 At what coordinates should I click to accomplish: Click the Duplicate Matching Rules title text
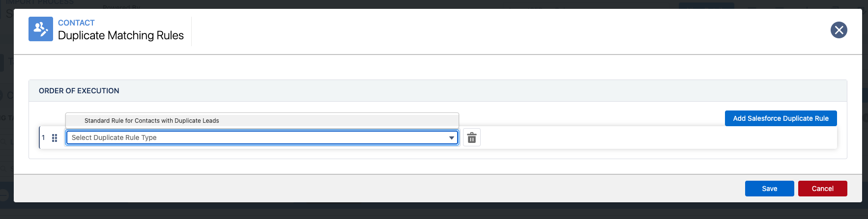coord(121,35)
